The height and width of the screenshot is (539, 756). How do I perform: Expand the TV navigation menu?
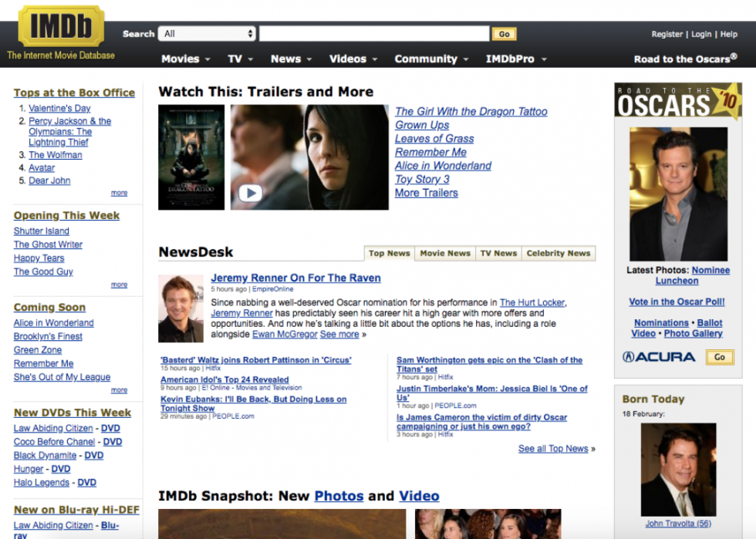[240, 59]
